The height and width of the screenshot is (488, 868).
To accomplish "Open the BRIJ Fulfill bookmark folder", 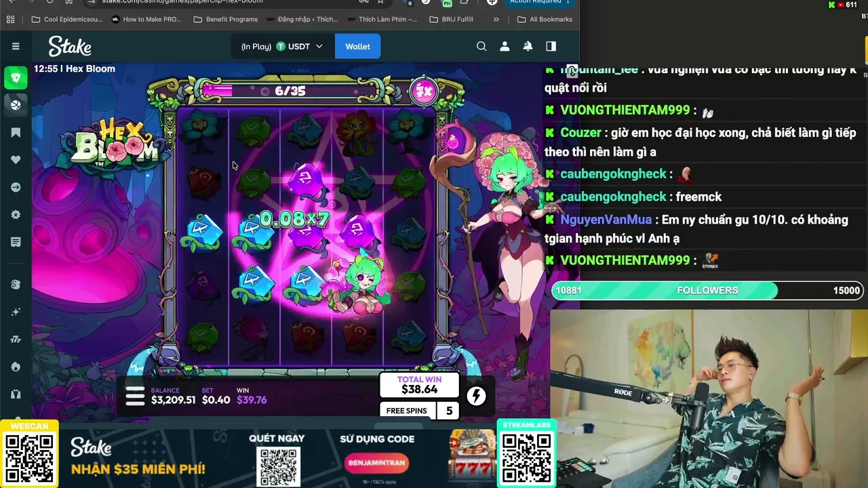I will point(452,20).
